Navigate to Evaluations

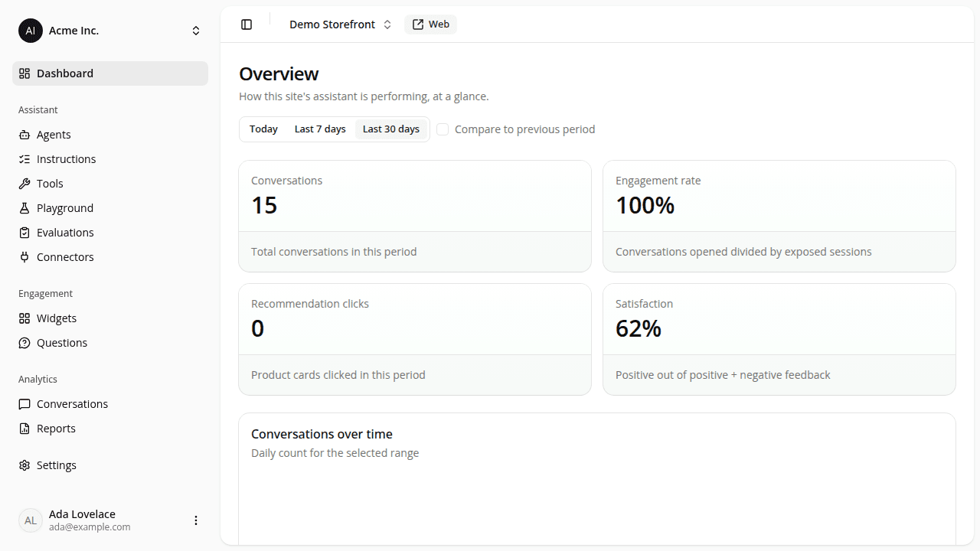click(110, 233)
